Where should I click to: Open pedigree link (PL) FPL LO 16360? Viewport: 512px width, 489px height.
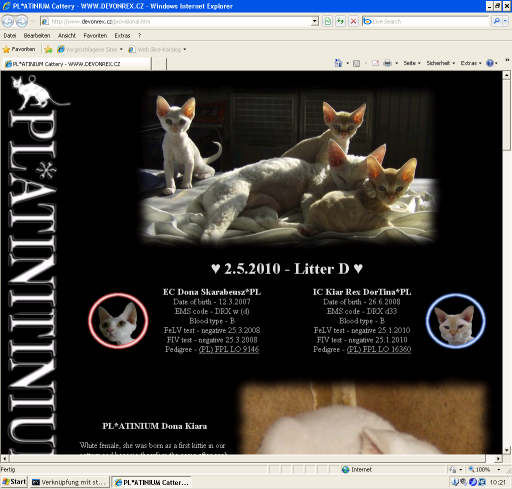(x=379, y=349)
